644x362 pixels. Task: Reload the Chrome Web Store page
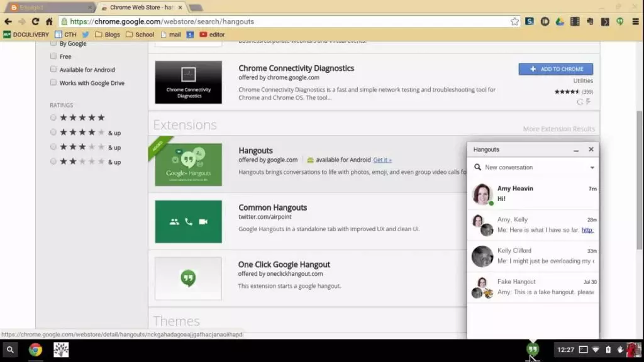coord(35,21)
